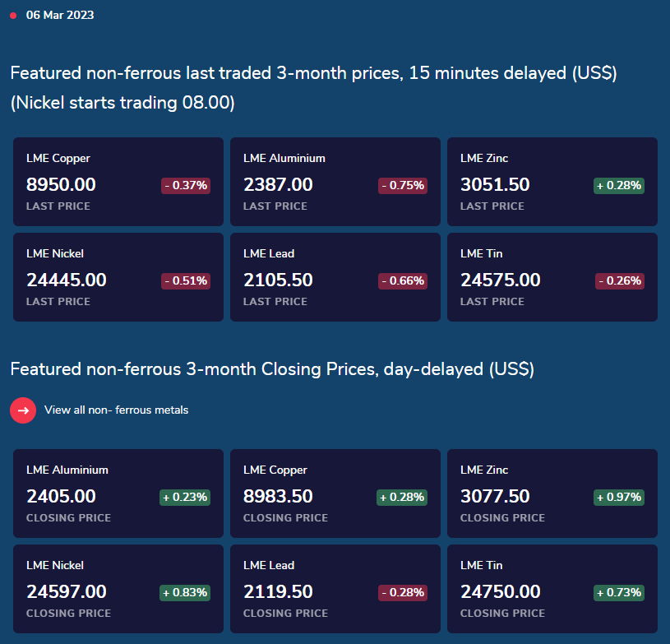This screenshot has width=670, height=644.
Task: Click the +0.28% badge on Copper closing
Action: (x=402, y=498)
